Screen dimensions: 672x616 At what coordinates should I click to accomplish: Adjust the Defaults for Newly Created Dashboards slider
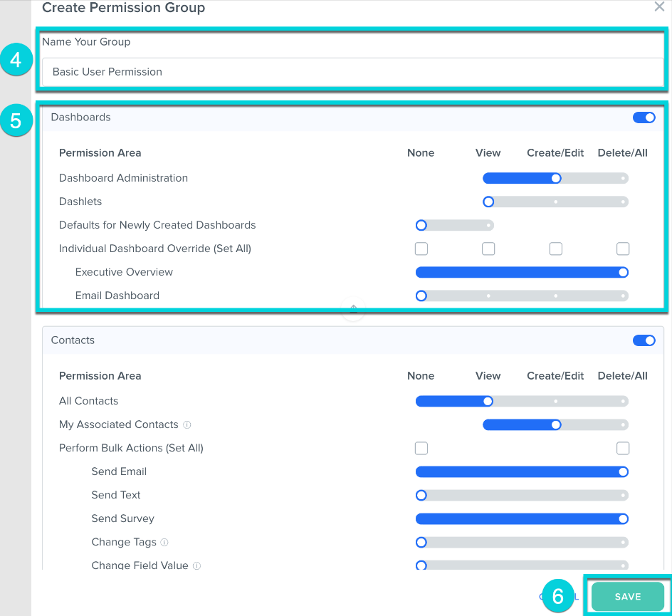click(x=455, y=226)
